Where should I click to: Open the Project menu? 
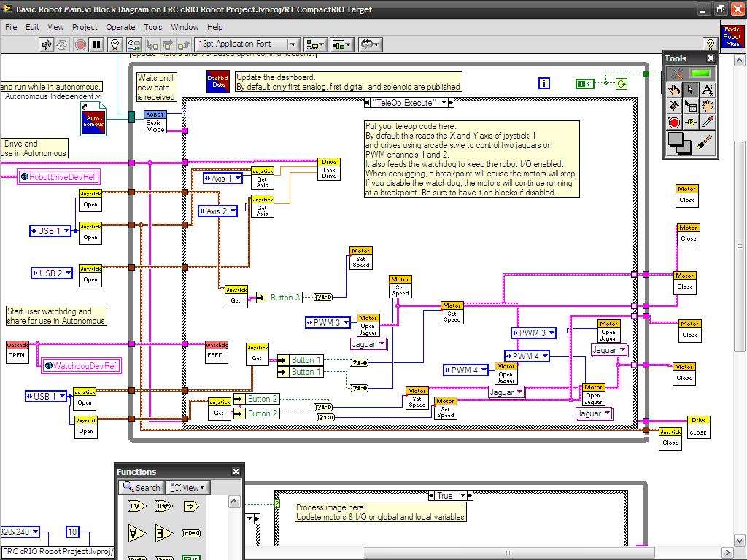[85, 27]
